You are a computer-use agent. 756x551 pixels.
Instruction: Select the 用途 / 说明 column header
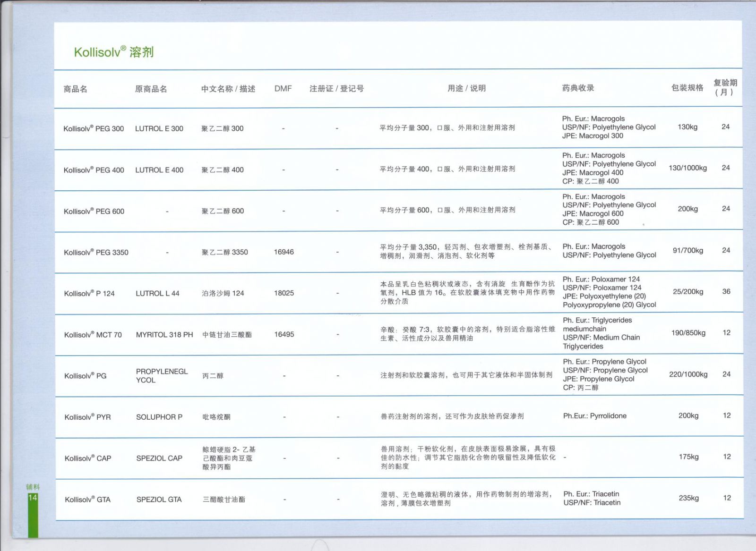(467, 88)
